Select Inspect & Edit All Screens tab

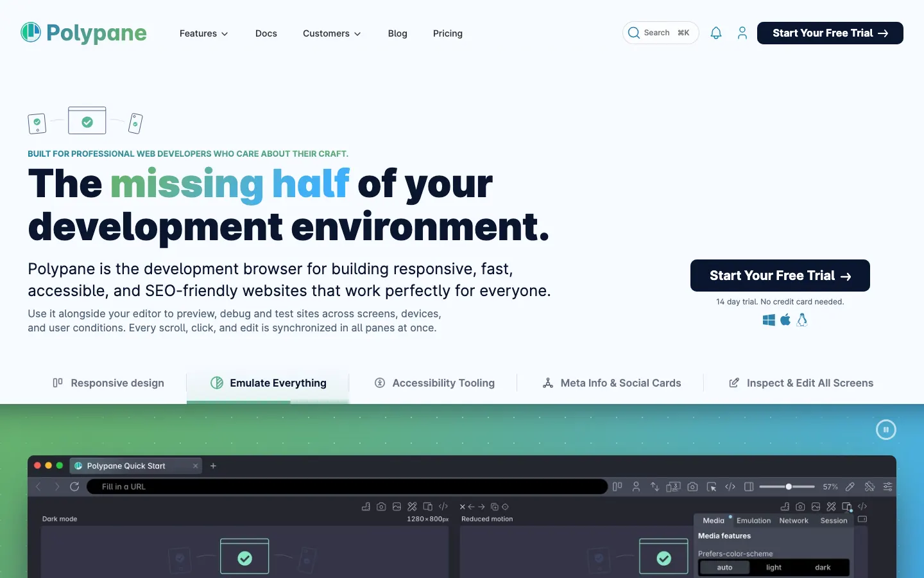[801, 383]
